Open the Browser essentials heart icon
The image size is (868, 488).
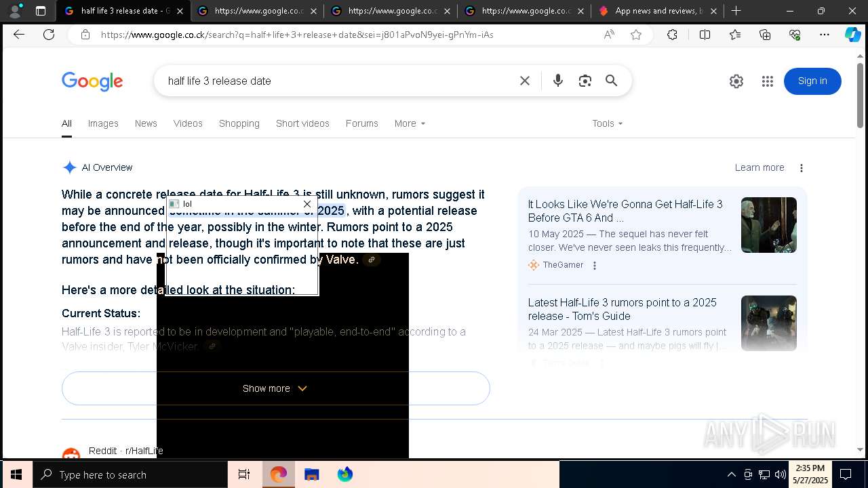(x=795, y=35)
